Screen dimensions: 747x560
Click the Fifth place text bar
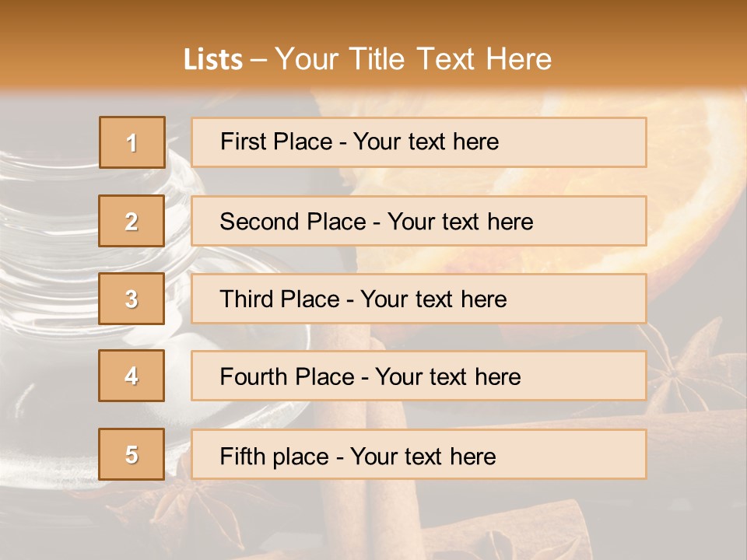point(419,454)
